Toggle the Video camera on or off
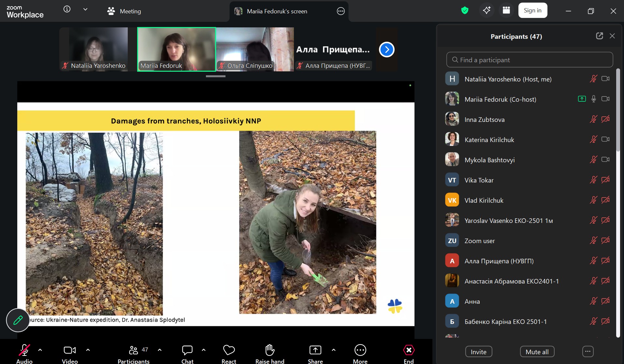624x364 pixels. click(x=70, y=350)
